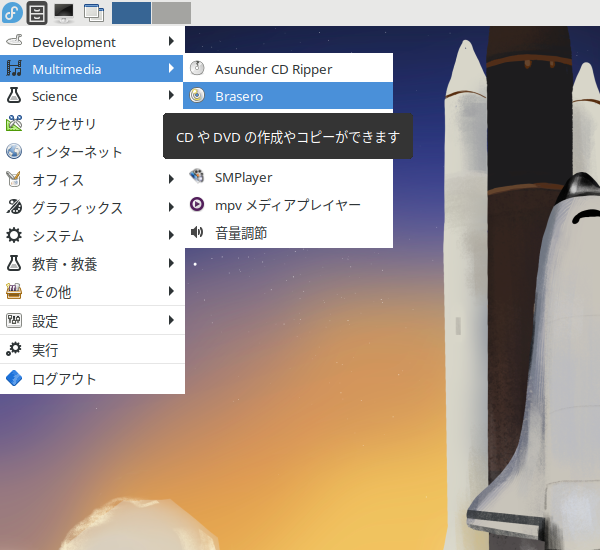Click the Fedora start menu icon
This screenshot has height=550, width=600.
12,13
